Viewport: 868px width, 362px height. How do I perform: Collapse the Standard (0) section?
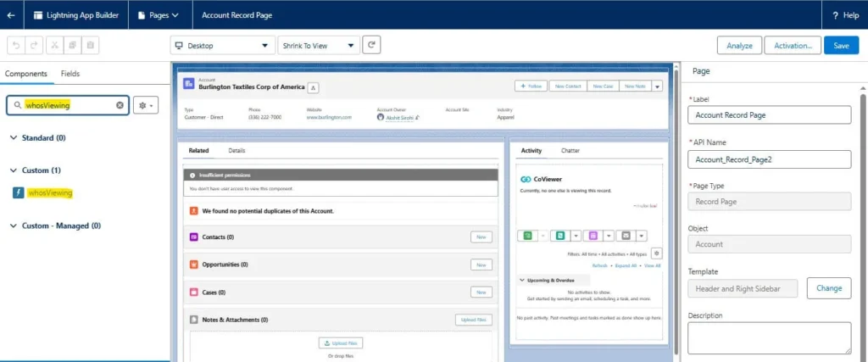[14, 137]
